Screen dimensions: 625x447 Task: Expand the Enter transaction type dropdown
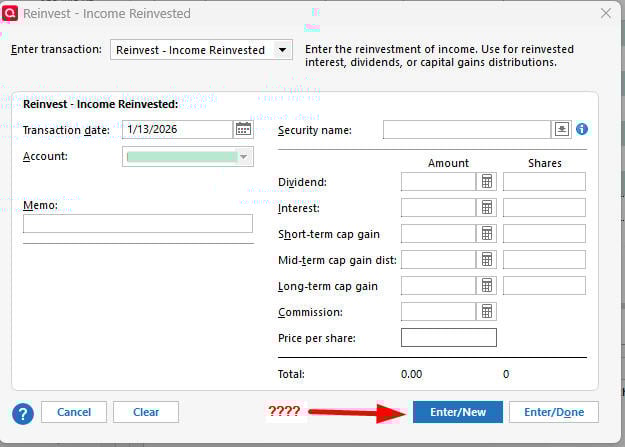[x=282, y=50]
